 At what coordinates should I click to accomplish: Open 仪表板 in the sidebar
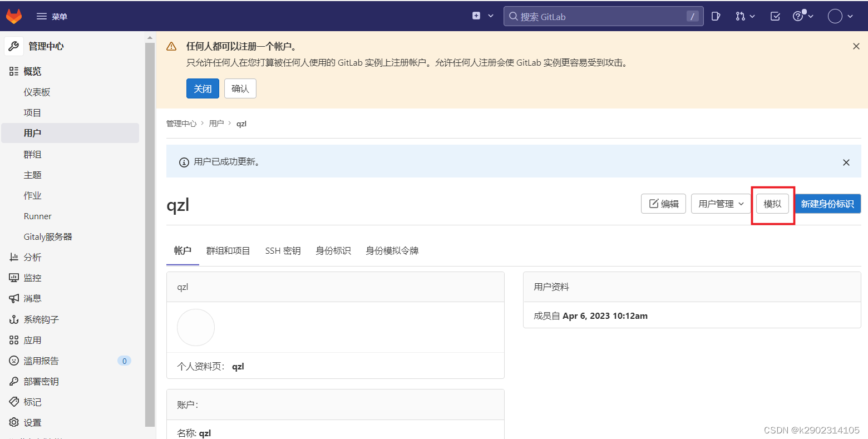click(x=37, y=92)
